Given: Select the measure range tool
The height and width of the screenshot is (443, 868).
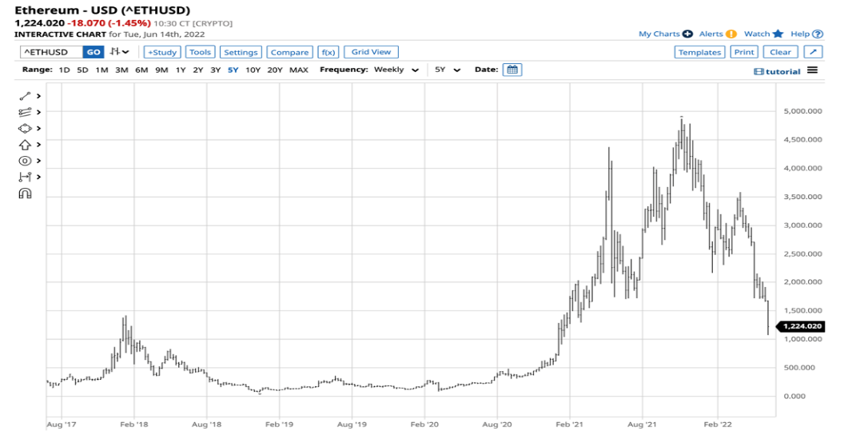Looking at the screenshot, I should (25, 178).
